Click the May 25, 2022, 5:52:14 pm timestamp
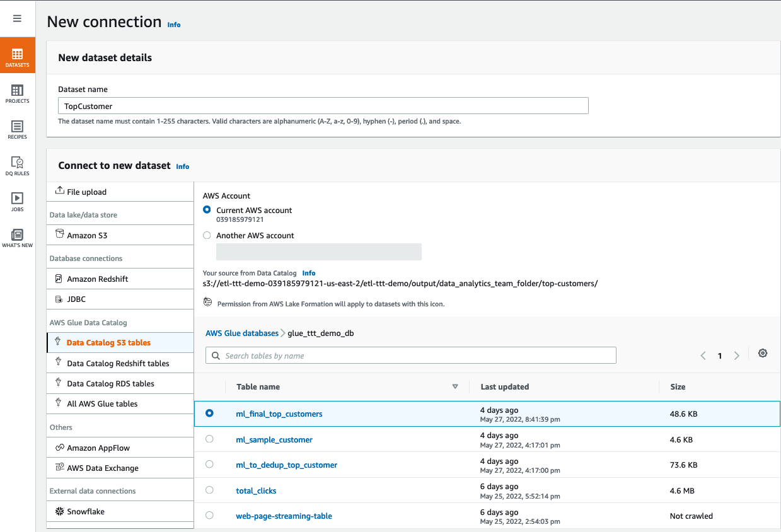The height and width of the screenshot is (532, 781). click(520, 495)
